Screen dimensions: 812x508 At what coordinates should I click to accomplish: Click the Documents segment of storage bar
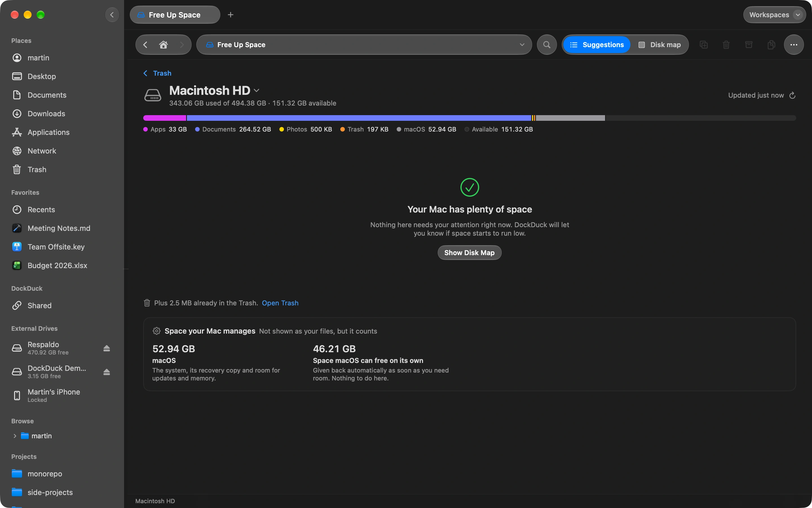click(x=359, y=118)
